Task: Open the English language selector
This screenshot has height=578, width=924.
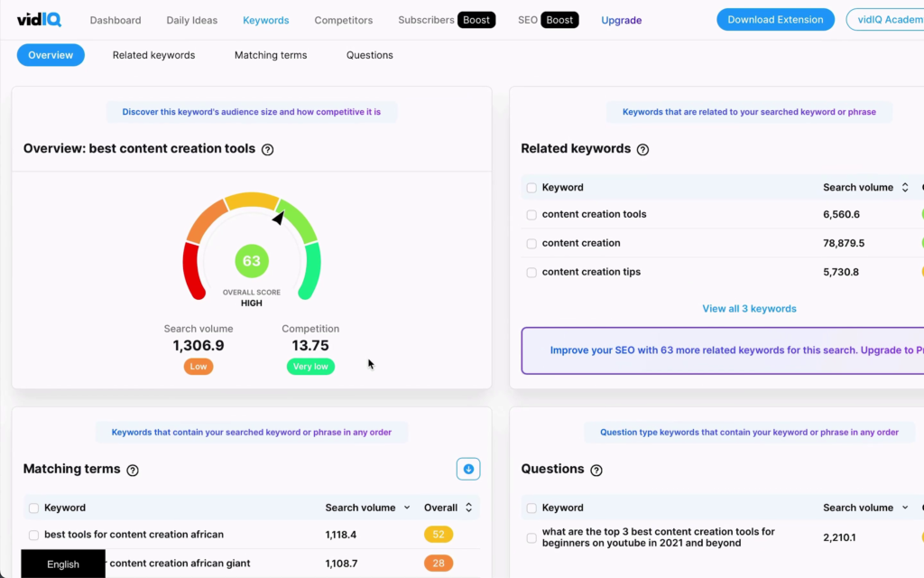Action: [62, 564]
